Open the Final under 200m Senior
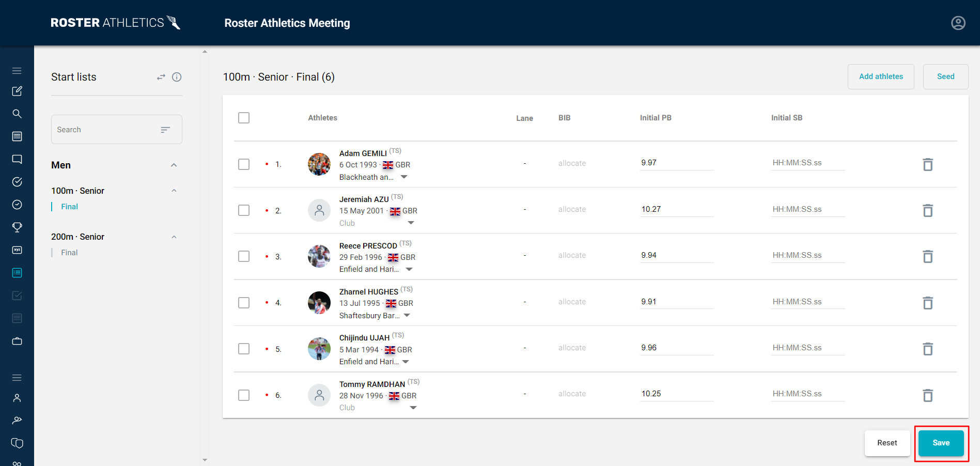This screenshot has width=980, height=466. point(69,252)
